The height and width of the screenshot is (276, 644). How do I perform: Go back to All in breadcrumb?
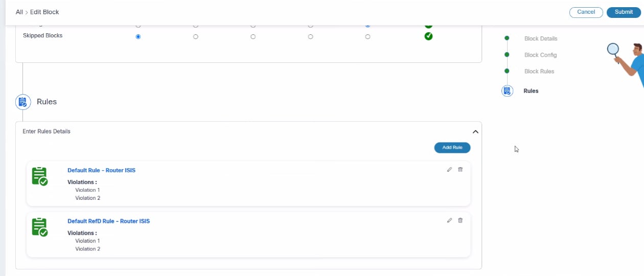click(x=19, y=12)
